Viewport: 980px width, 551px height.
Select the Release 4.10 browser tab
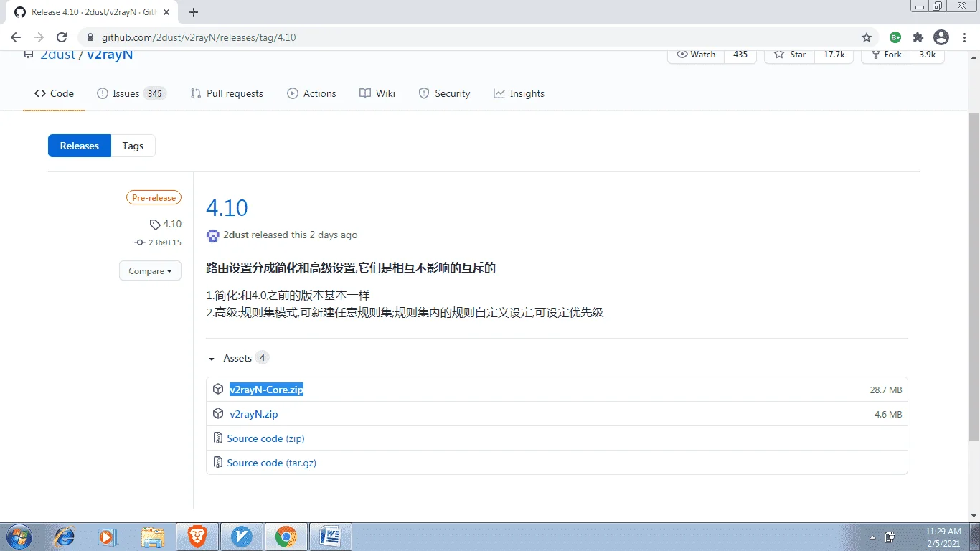tap(93, 12)
